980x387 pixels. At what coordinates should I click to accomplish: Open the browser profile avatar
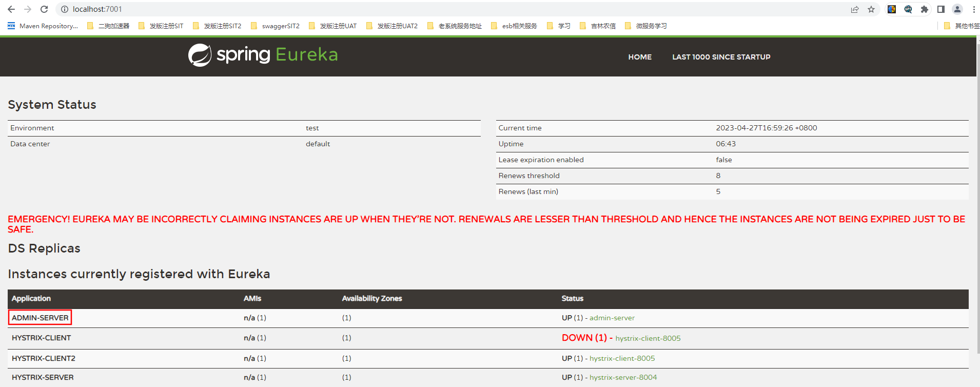(x=957, y=9)
